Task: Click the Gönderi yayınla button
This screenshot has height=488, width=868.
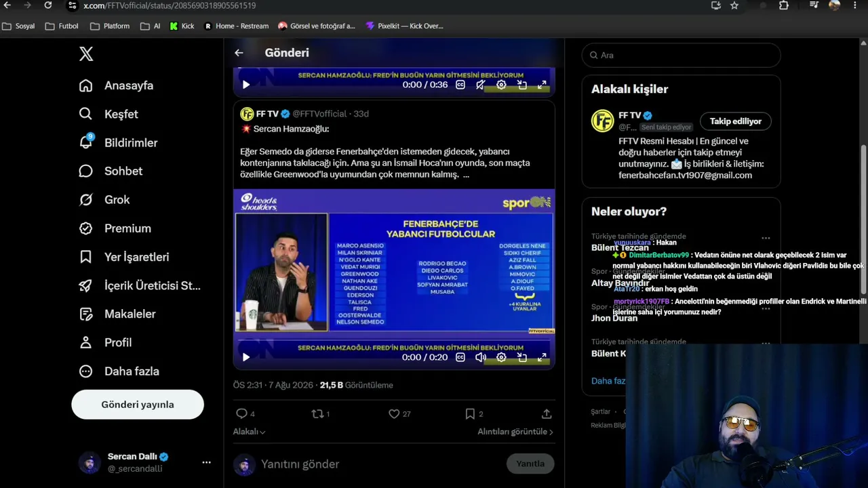Action: point(138,405)
